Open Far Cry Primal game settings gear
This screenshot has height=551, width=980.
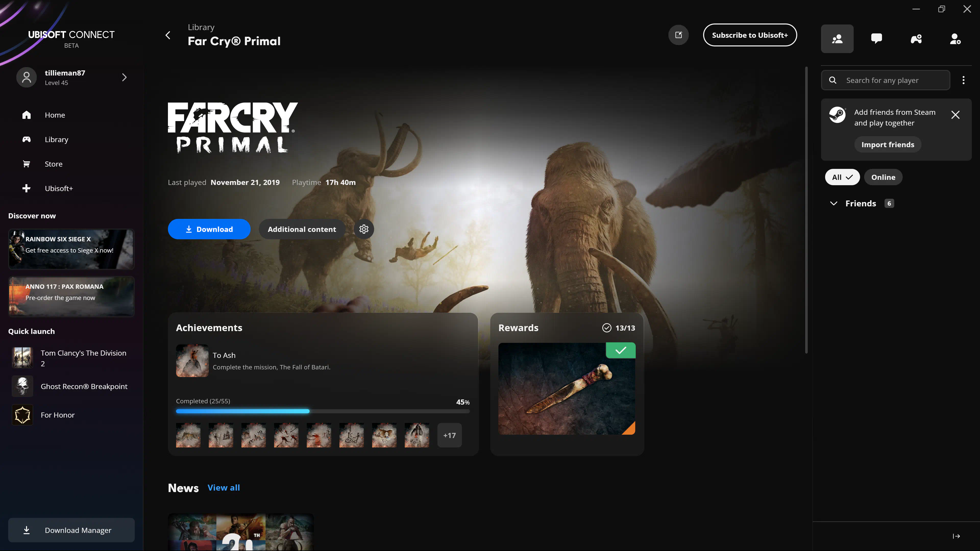click(x=364, y=229)
